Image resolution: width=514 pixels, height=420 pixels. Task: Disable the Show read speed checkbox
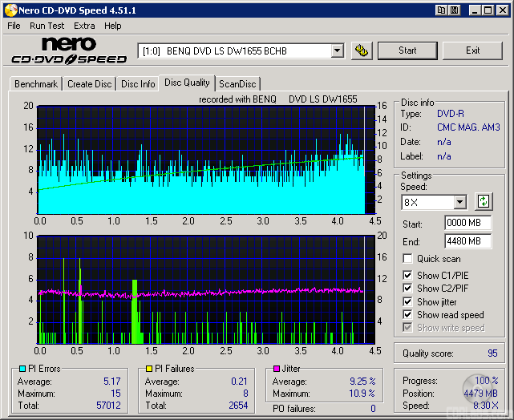[407, 315]
